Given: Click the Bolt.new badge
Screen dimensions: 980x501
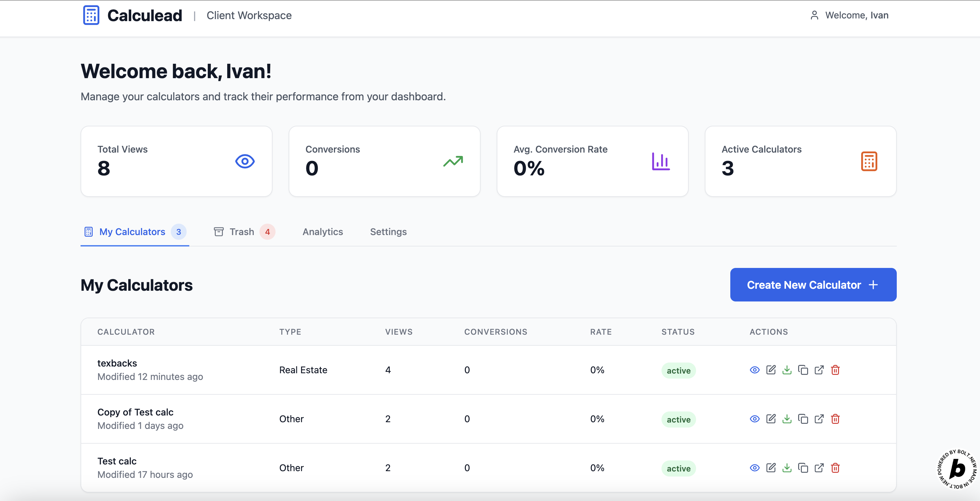Looking at the screenshot, I should click(x=957, y=469).
